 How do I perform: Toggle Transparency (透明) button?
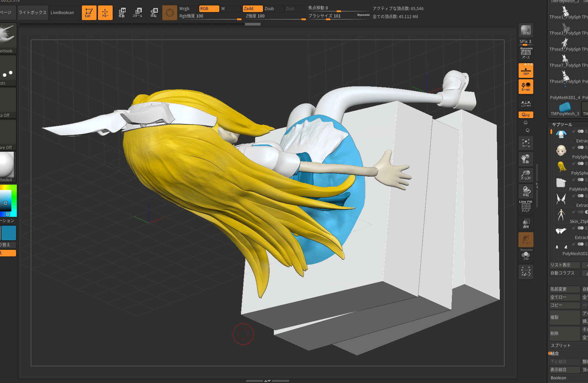526,224
